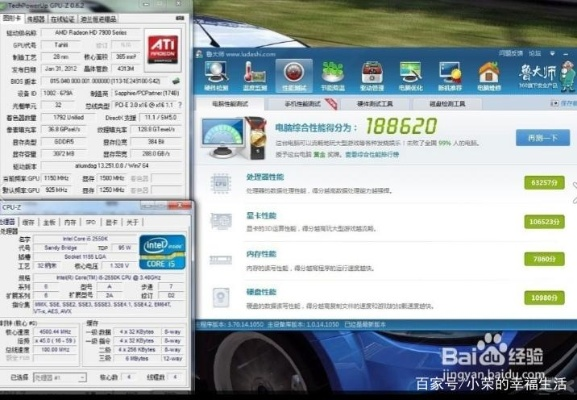577x400 pixels.
Task: Open 硬件检测 hardware detection in Ludashi toolbar
Action: (x=216, y=76)
